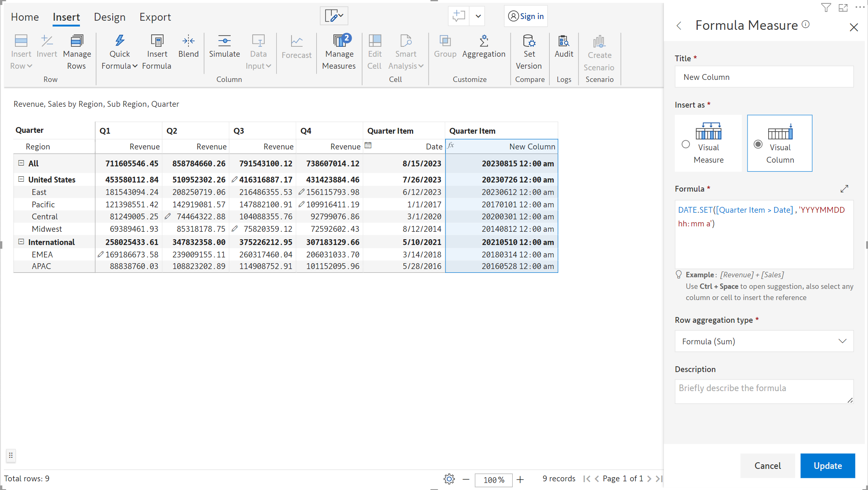
Task: Switch to the Design tab
Action: (x=109, y=17)
